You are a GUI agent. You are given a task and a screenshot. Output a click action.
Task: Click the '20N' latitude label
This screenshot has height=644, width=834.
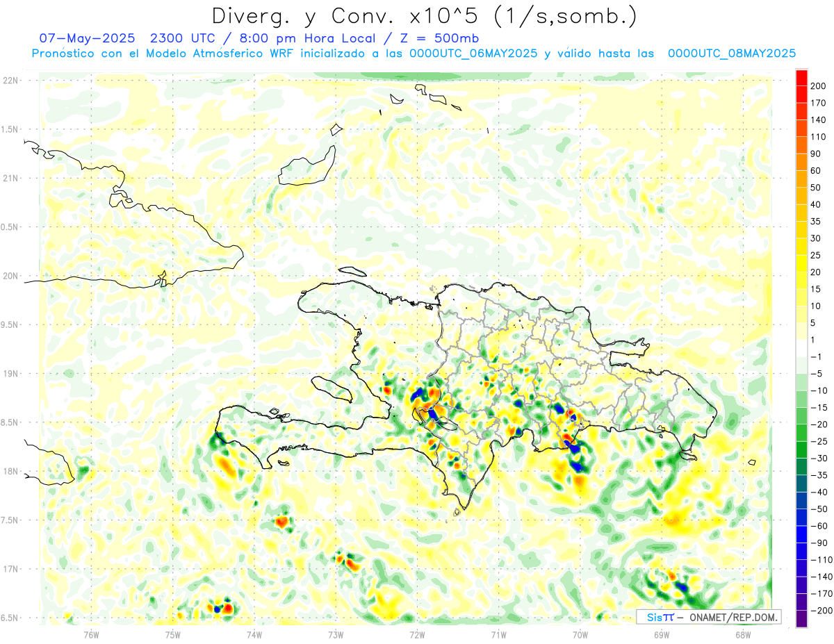pos(10,276)
